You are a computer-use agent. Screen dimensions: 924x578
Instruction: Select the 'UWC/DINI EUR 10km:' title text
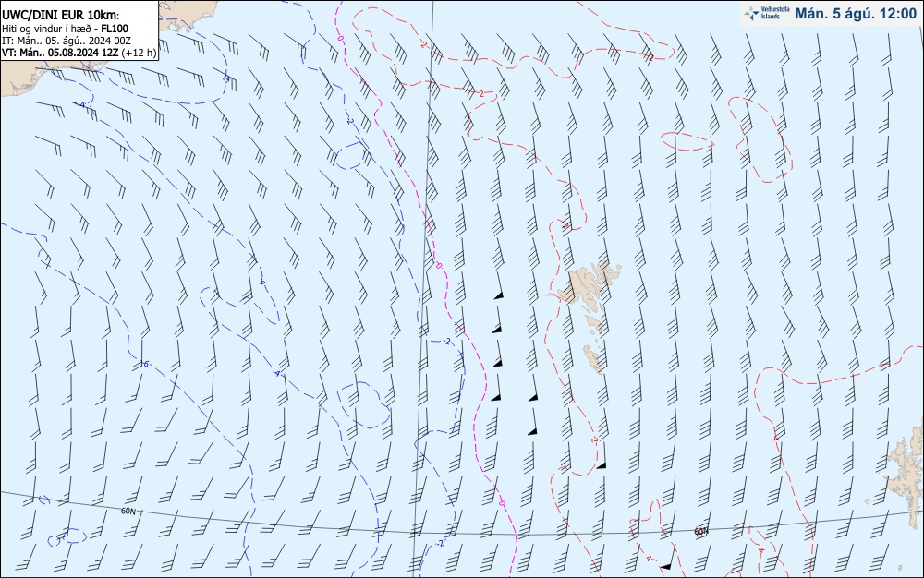[61, 16]
